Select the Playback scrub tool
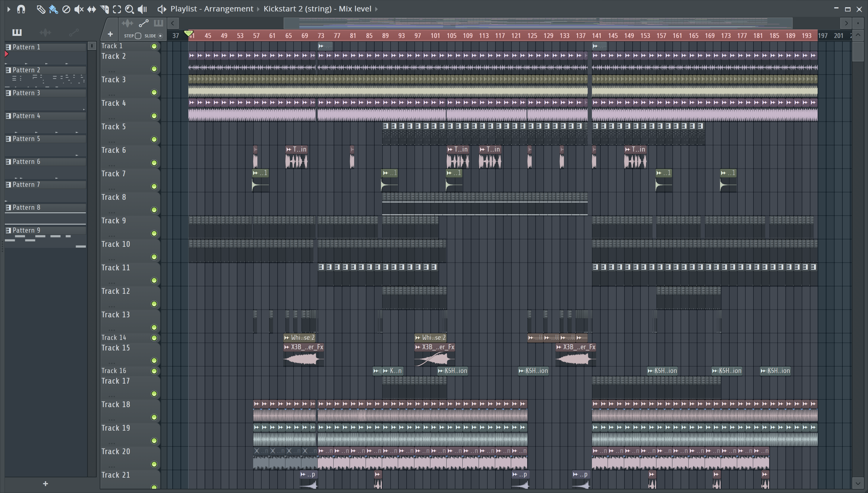The height and width of the screenshot is (493, 868). pyautogui.click(x=142, y=9)
